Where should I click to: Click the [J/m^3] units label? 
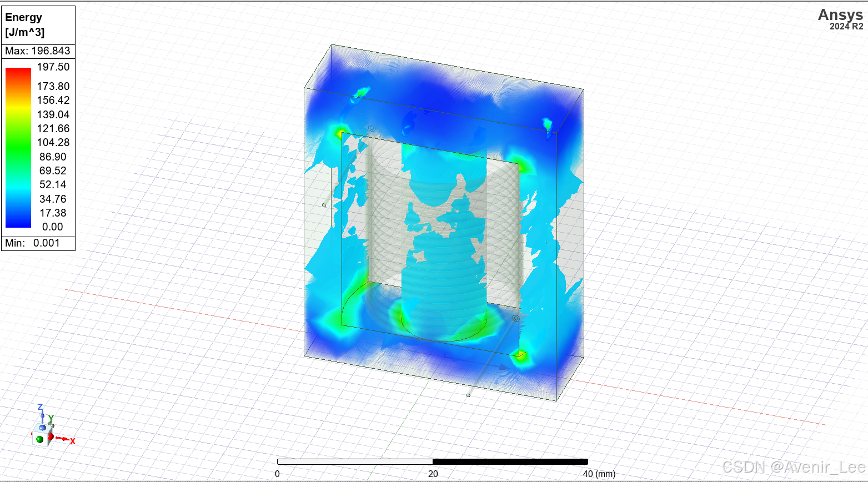point(25,32)
